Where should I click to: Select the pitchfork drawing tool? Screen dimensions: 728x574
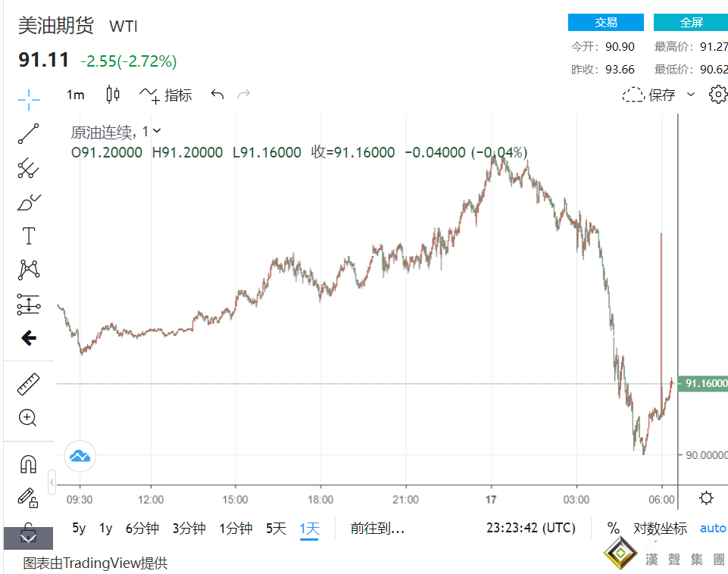point(29,167)
